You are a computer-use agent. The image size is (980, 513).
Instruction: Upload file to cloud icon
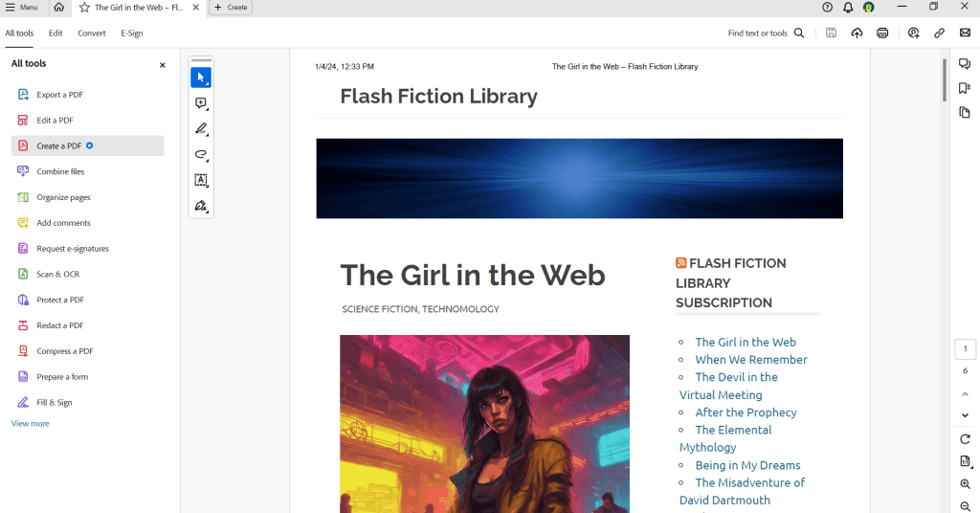click(x=857, y=33)
